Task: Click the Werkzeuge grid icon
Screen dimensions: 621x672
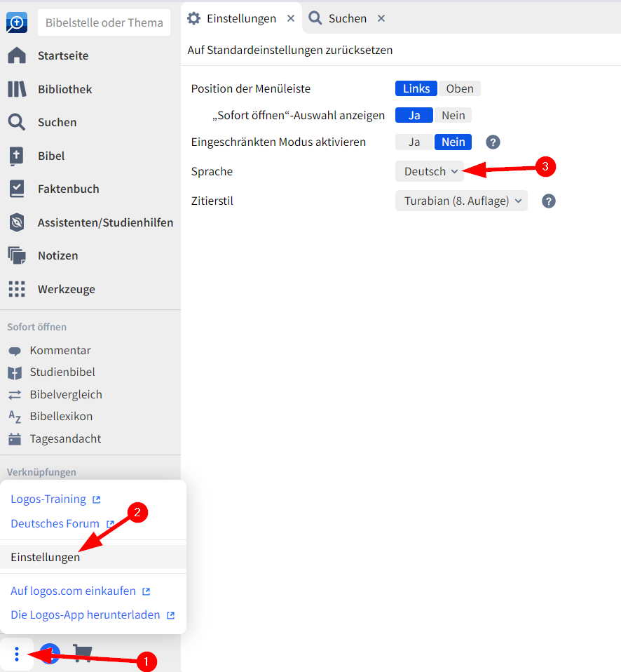Action: click(x=17, y=289)
